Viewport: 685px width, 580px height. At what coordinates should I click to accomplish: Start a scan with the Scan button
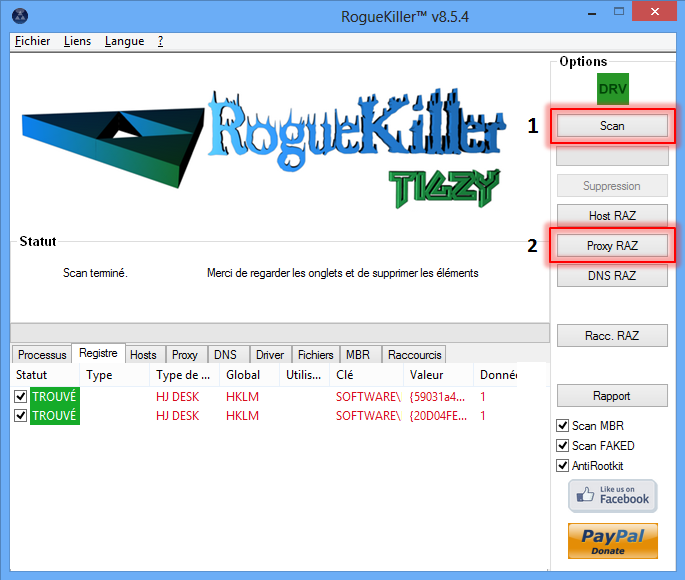coord(612,126)
